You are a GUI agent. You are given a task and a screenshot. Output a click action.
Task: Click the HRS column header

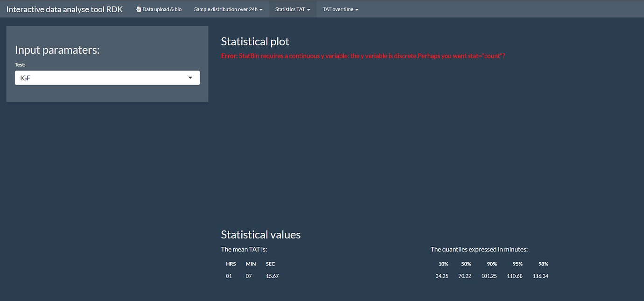click(231, 264)
